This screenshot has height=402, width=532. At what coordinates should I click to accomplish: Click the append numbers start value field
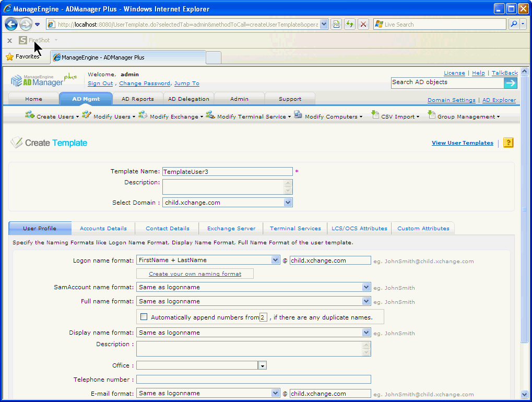coord(263,317)
